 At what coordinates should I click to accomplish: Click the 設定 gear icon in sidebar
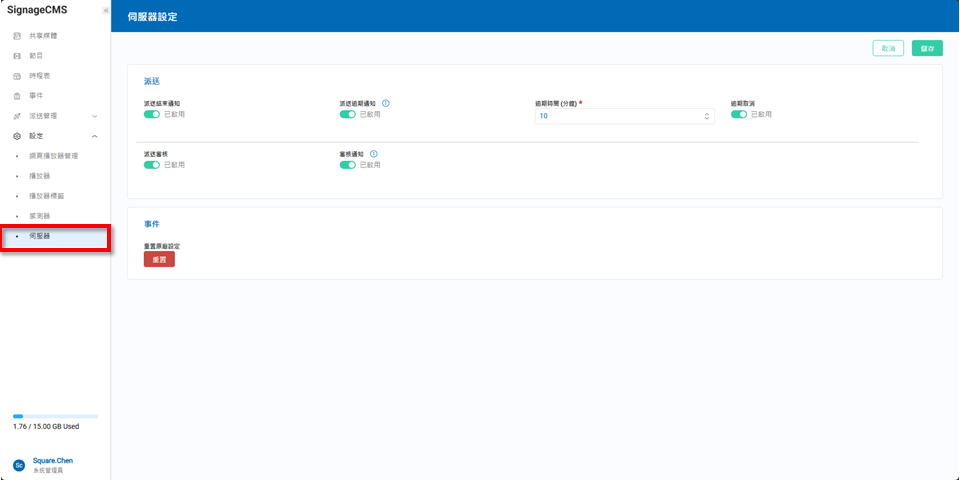(17, 136)
